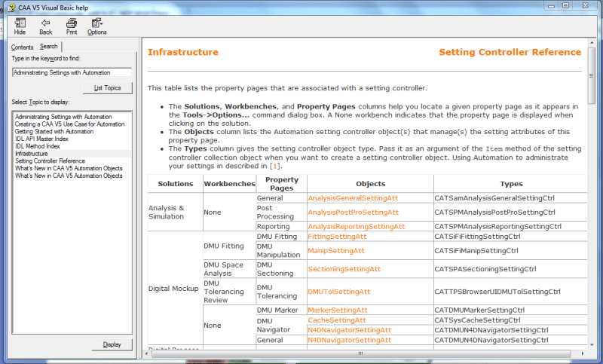Image resolution: width=603 pixels, height=364 pixels.
Task: Click the Infrastructure heading link
Action: click(x=183, y=52)
